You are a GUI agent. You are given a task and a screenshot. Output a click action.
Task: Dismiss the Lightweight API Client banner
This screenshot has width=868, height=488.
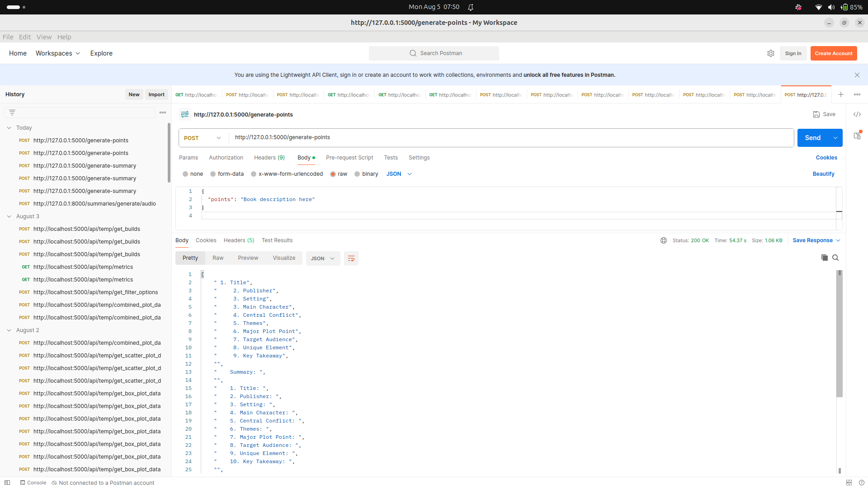click(857, 75)
